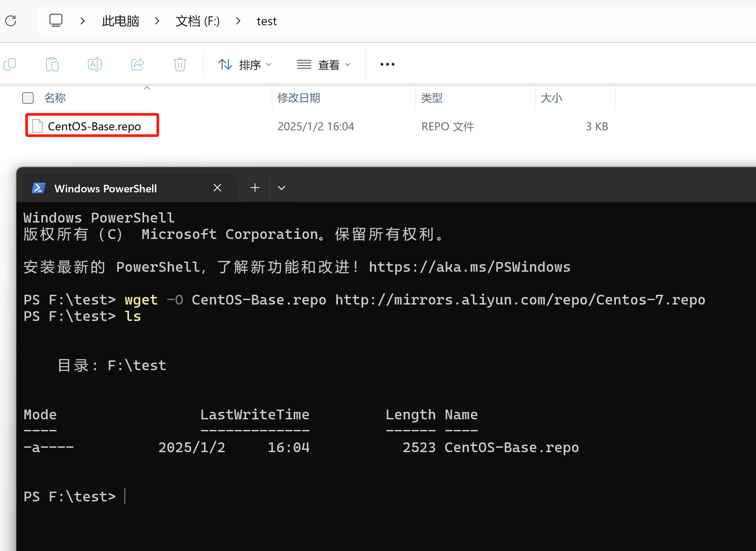Click the computer icon in address bar

click(56, 21)
